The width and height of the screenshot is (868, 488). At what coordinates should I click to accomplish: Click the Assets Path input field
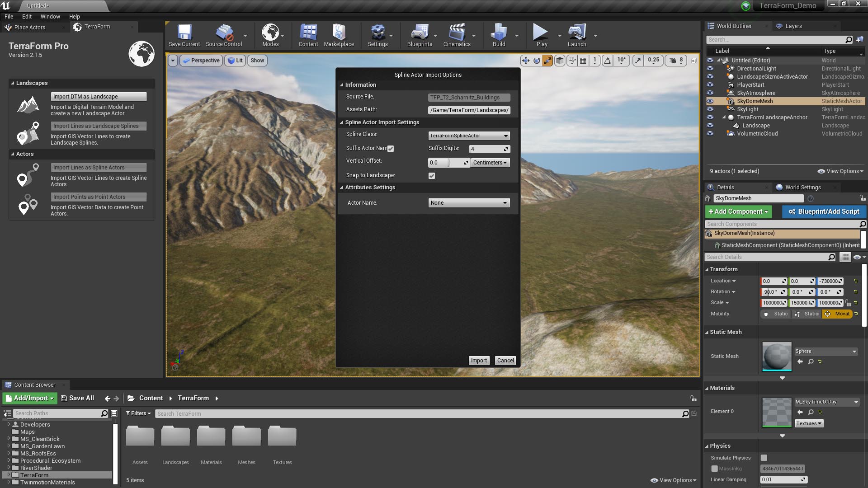point(469,110)
